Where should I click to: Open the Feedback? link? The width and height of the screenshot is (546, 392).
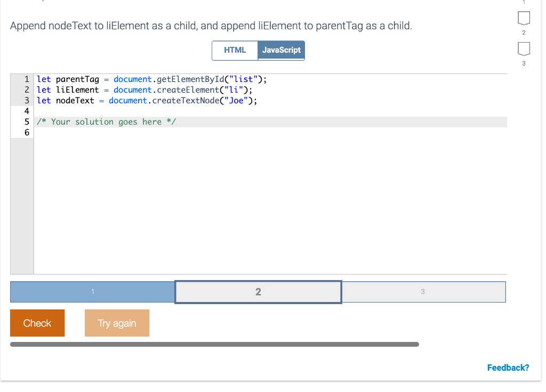coord(508,367)
